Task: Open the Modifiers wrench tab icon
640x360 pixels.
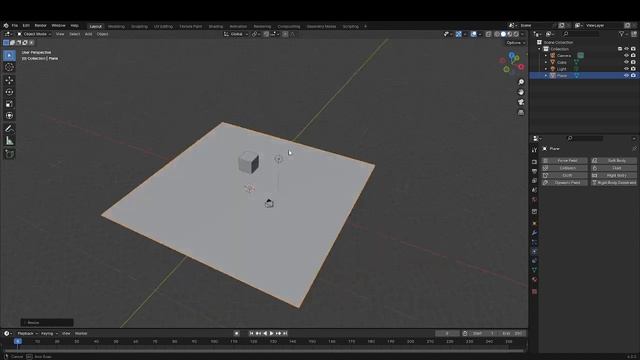Action: [534, 233]
